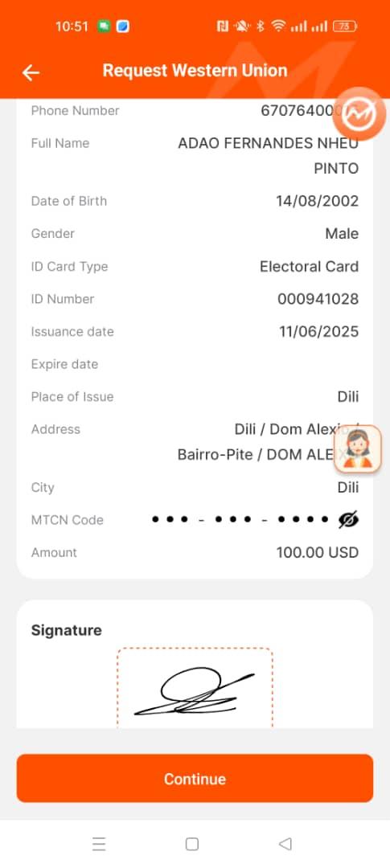Tap the Request Western Union title
Viewport: 390px width, 868px height.
195,71
